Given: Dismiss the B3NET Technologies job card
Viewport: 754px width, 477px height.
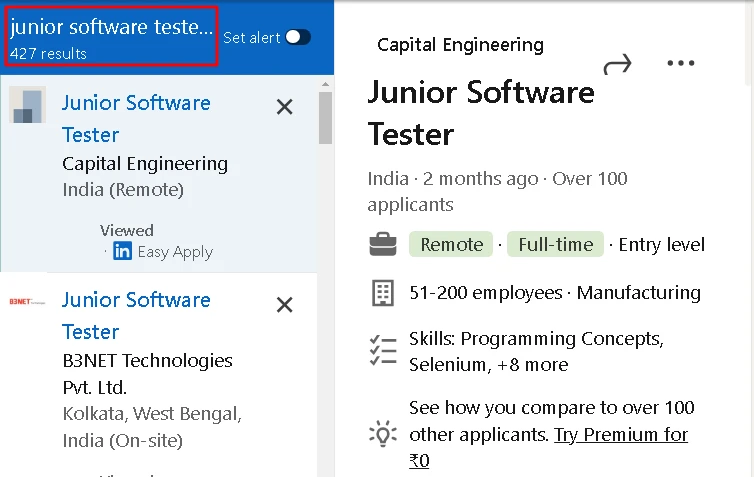Looking at the screenshot, I should point(285,304).
